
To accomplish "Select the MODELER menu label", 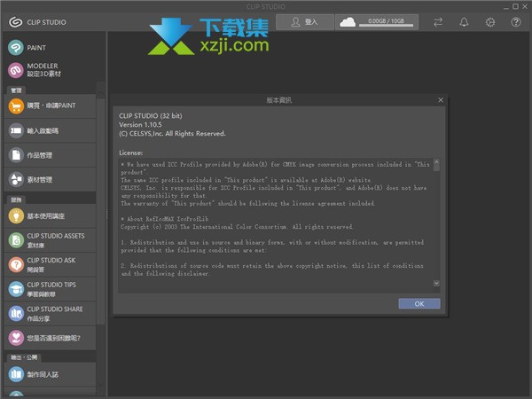I will tap(43, 66).
